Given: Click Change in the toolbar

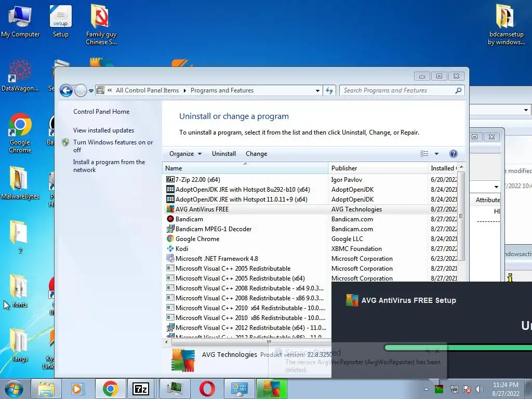Looking at the screenshot, I should 256,154.
